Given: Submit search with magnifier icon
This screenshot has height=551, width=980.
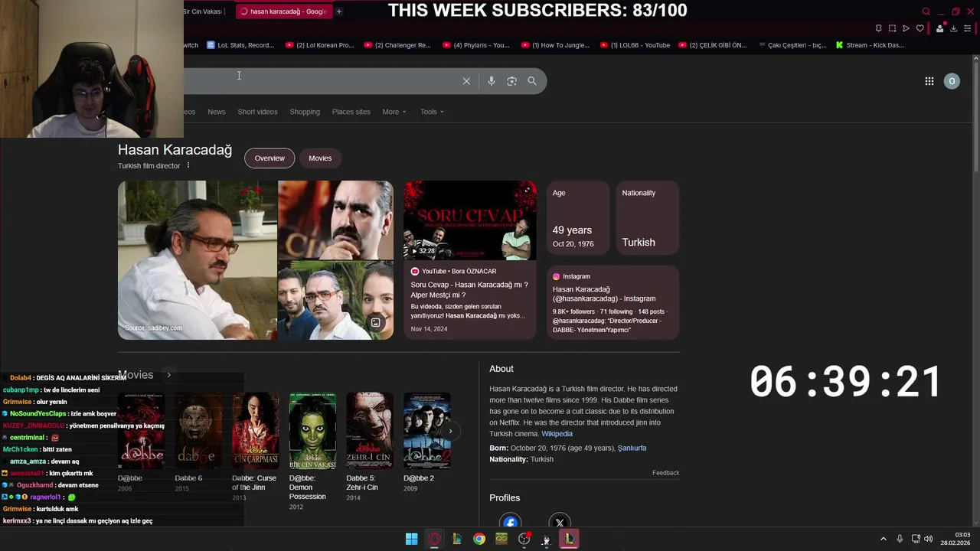Looking at the screenshot, I should click(x=532, y=81).
